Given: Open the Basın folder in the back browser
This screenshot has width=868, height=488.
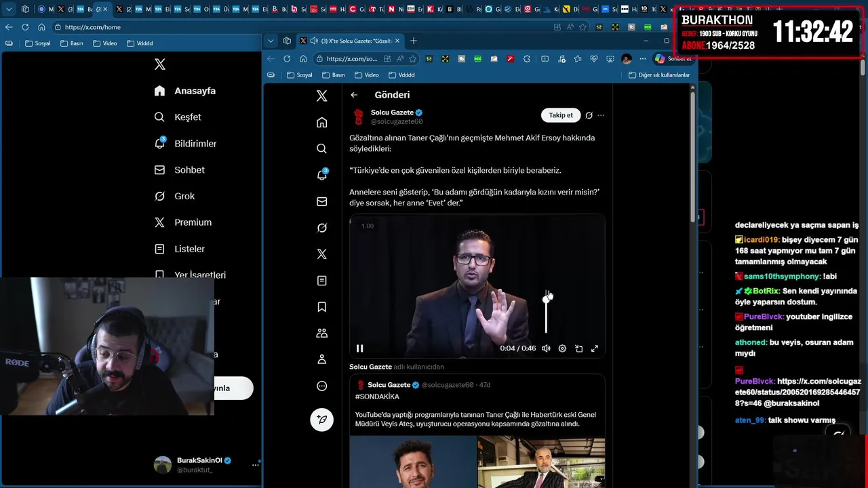Looking at the screenshot, I should (x=72, y=43).
